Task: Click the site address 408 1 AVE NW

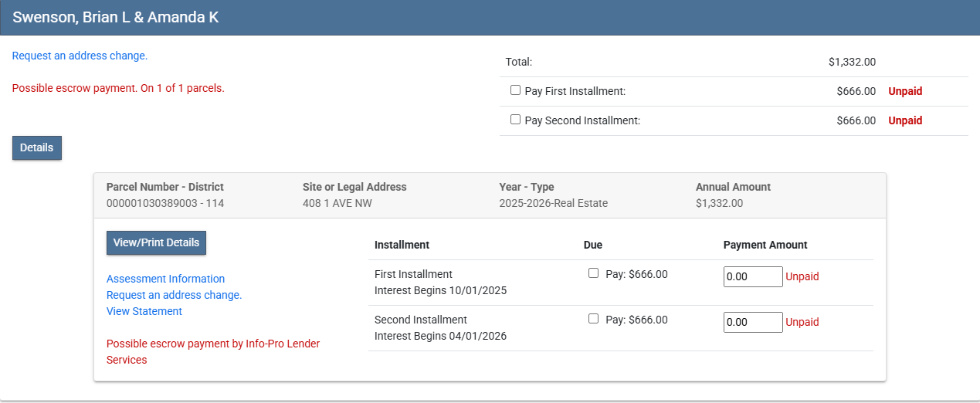Action: (338, 203)
